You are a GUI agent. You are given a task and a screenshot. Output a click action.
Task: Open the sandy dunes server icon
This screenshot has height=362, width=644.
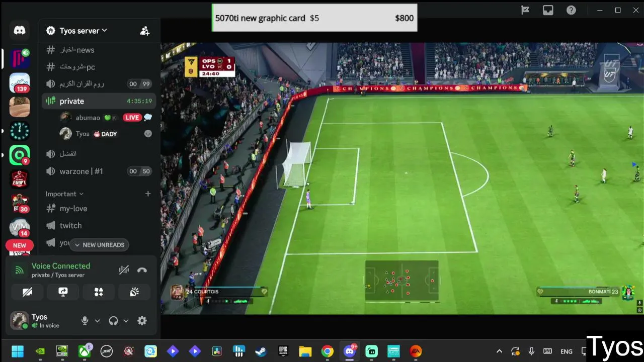[x=20, y=107]
